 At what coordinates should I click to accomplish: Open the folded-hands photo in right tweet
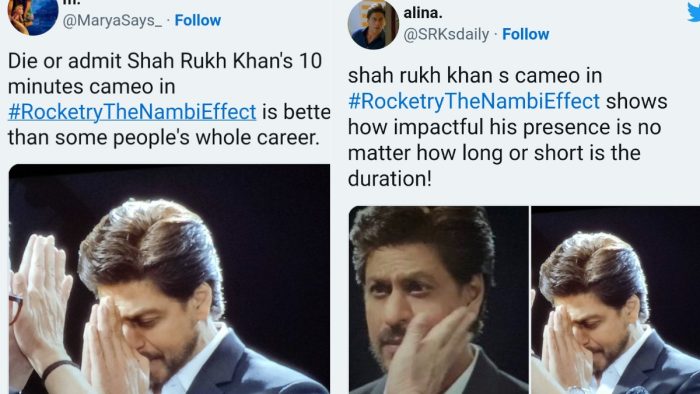[x=616, y=300]
